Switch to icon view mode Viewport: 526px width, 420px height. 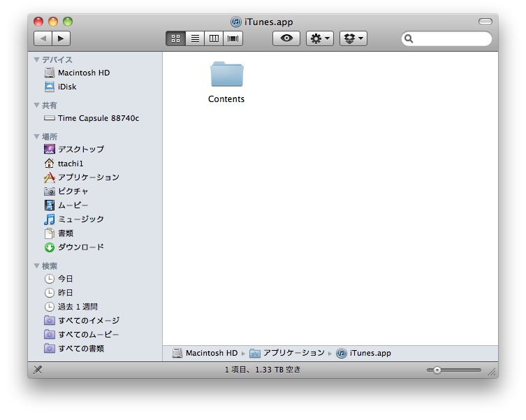tap(175, 39)
